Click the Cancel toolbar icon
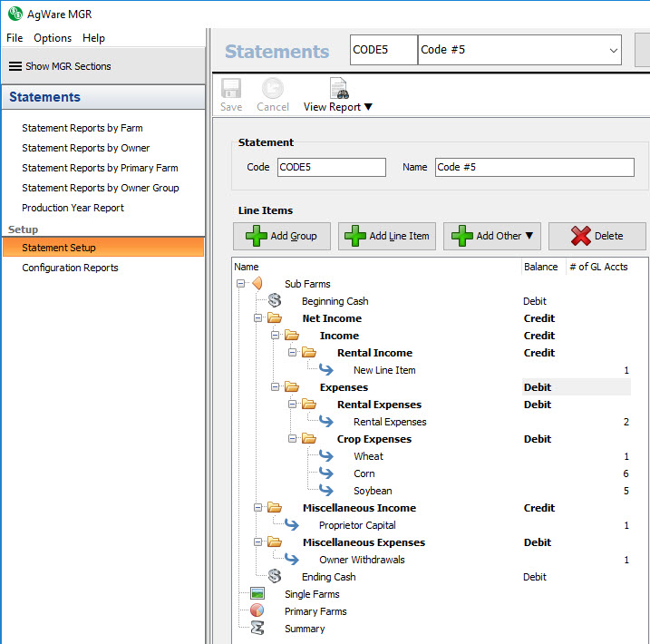This screenshot has height=644, width=650. click(272, 89)
